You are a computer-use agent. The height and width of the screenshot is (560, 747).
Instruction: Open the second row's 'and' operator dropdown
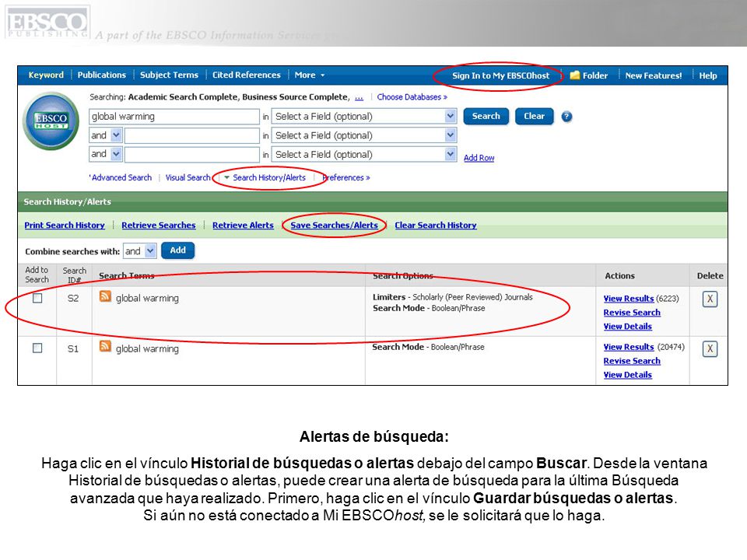[116, 135]
